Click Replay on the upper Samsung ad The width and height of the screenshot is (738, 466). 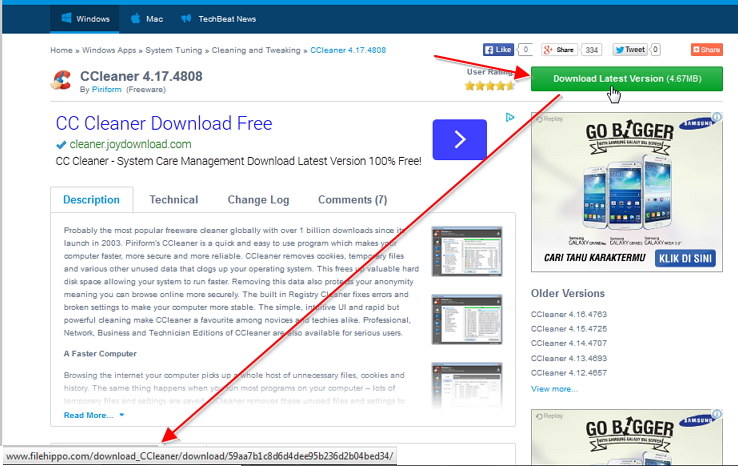pos(549,119)
